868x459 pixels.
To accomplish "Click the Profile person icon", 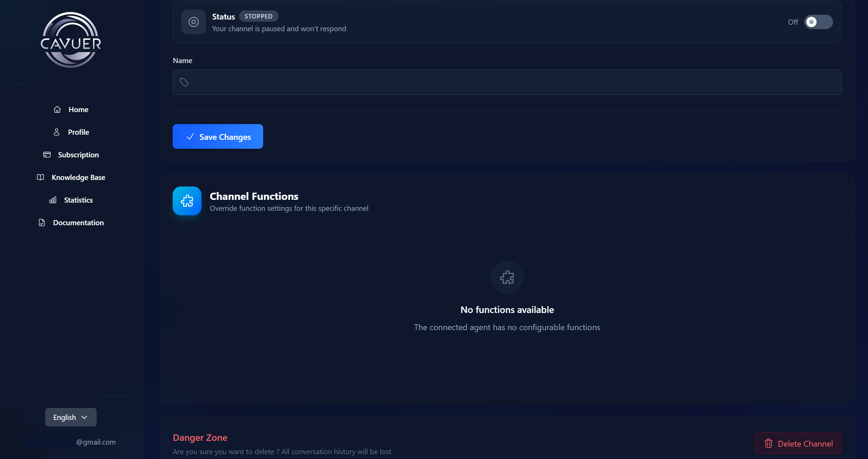I will coord(57,132).
